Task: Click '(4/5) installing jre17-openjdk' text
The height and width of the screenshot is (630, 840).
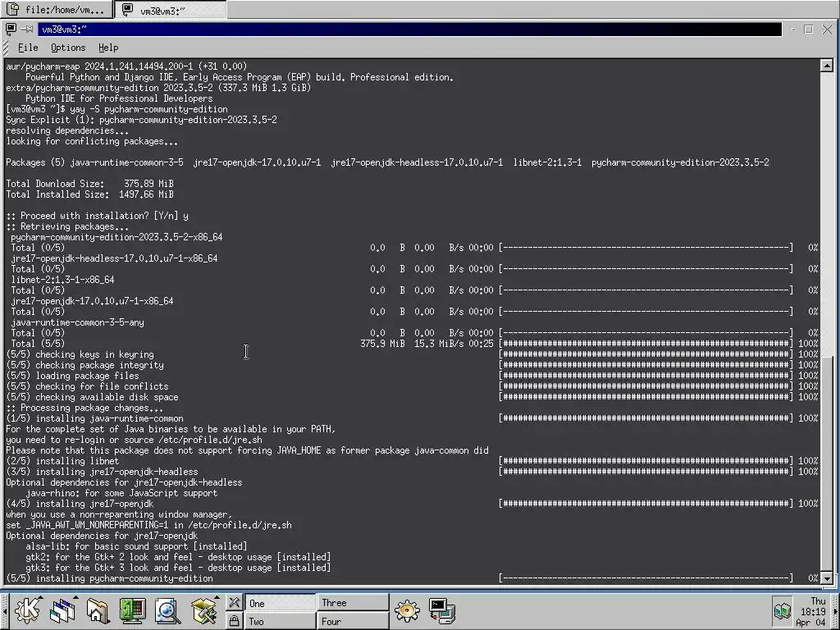Action: [80, 504]
